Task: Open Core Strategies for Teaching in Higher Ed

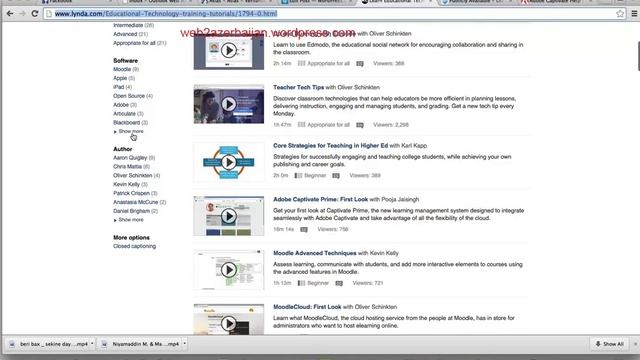Action: click(330, 146)
